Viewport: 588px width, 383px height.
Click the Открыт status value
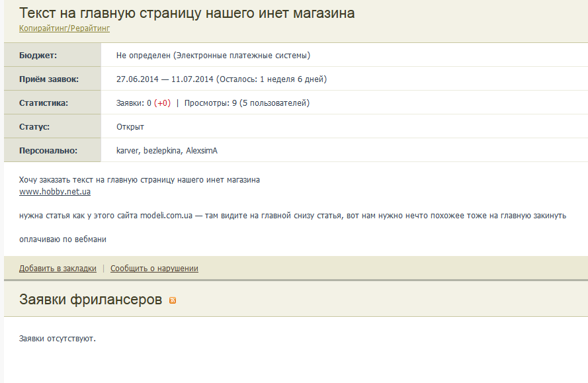click(130, 127)
